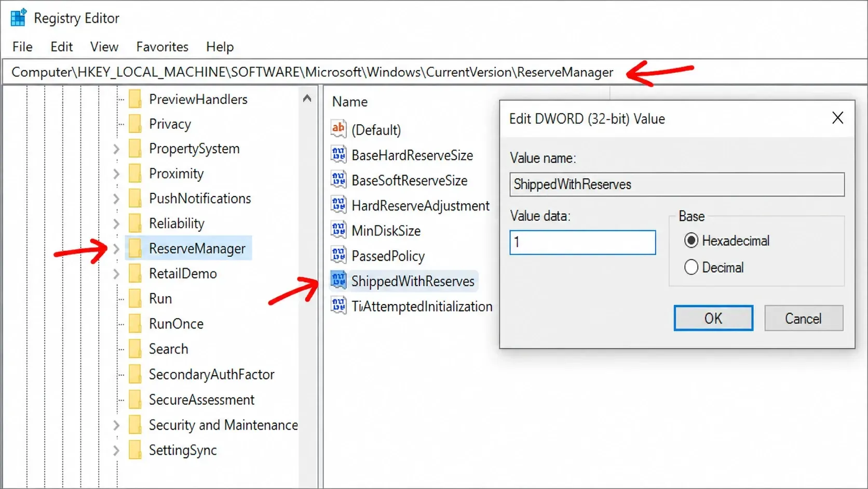This screenshot has width=868, height=489.
Task: Click the BaseHardReserveSize DWORD icon
Action: [x=338, y=154]
